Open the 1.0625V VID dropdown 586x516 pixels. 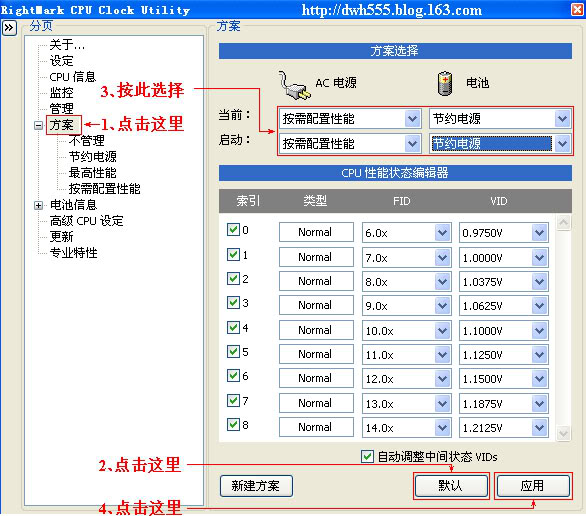[x=539, y=305]
